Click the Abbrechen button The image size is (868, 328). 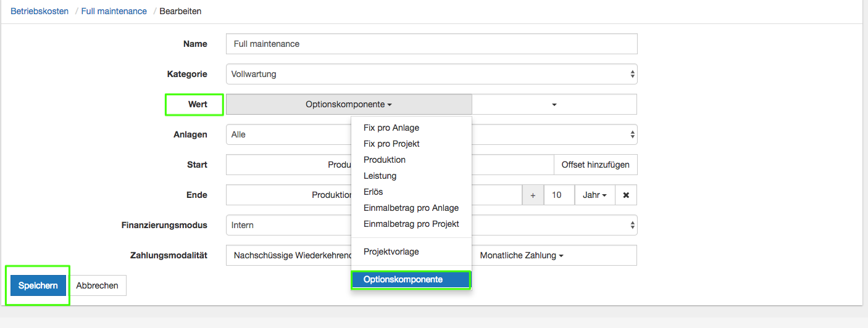(x=98, y=285)
